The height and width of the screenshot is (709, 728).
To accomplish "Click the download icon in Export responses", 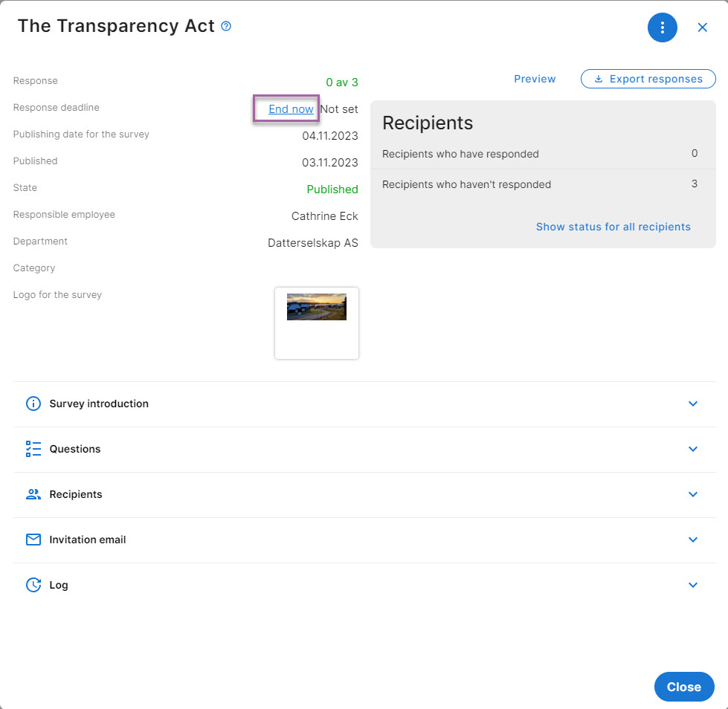I will (x=599, y=79).
